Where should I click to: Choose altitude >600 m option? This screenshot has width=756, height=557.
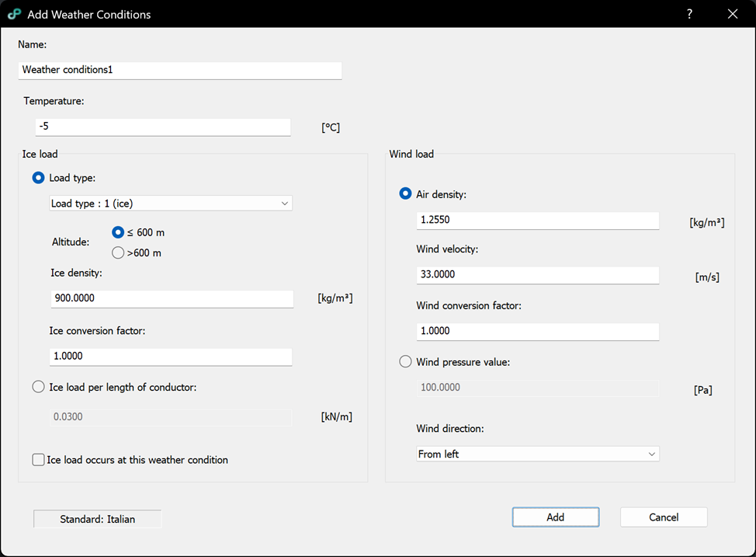tap(118, 252)
